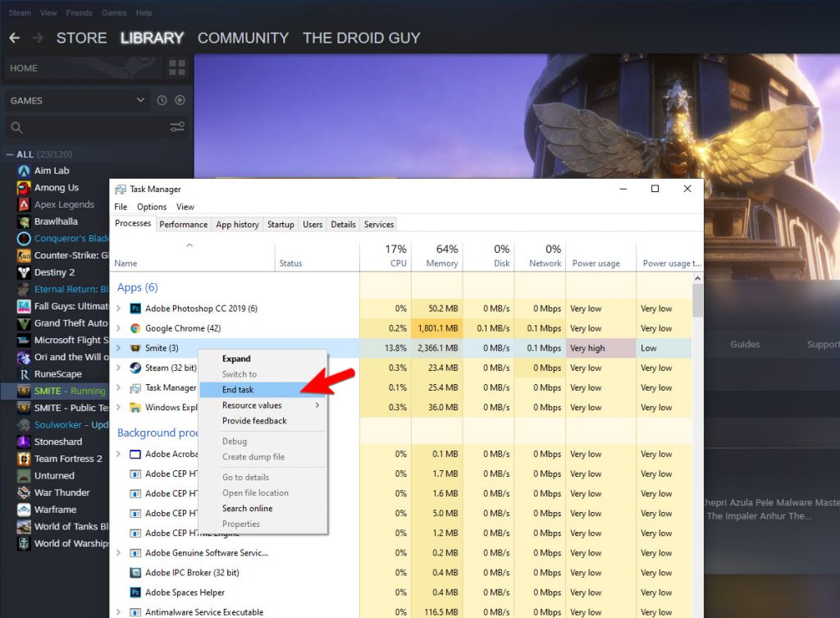Open the library advanced filter sliders icon
Screen dimensions: 840x618
point(177,127)
